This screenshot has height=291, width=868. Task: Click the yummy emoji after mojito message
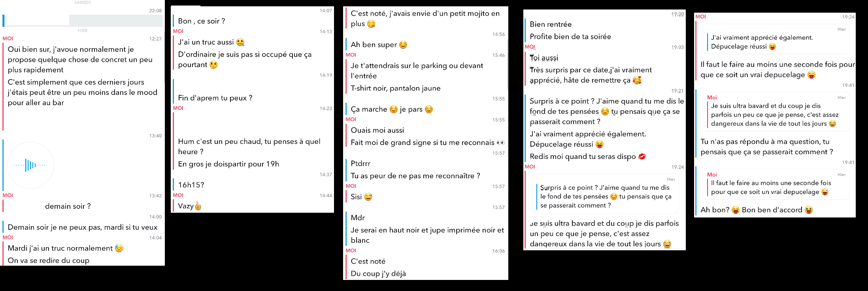click(371, 24)
